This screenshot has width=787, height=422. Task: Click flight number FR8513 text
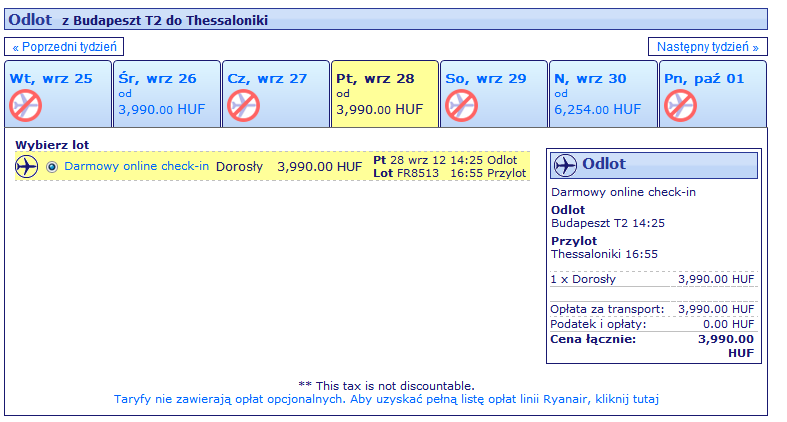[418, 173]
